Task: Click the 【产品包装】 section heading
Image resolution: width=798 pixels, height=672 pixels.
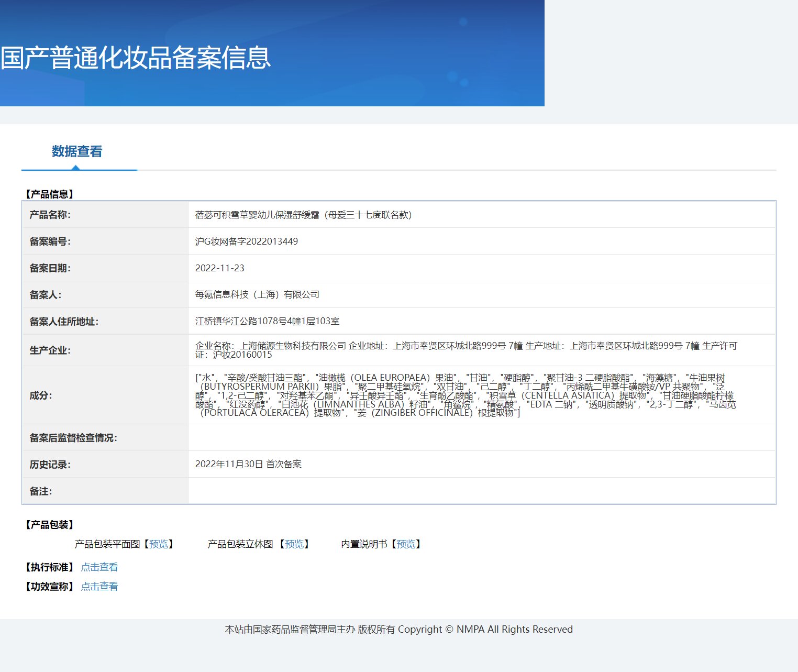Action: pos(50,525)
